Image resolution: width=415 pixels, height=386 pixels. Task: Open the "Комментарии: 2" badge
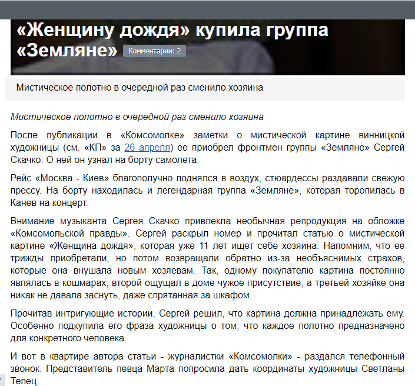point(155,51)
